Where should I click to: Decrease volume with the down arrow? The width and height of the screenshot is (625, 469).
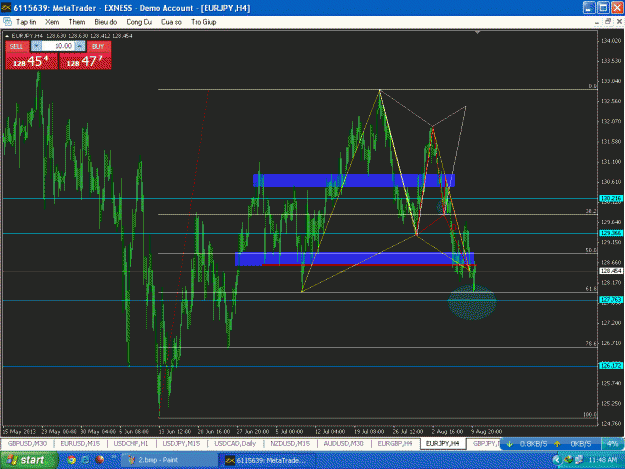[36, 46]
